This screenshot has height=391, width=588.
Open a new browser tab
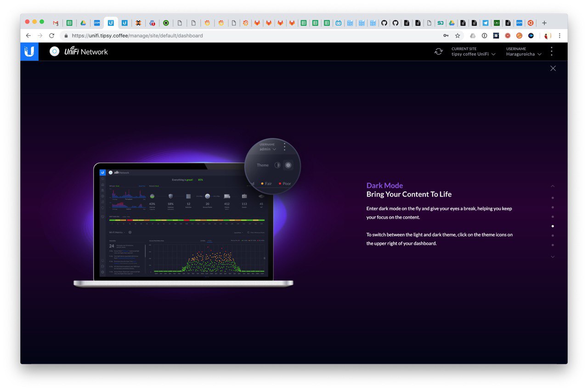click(x=544, y=23)
